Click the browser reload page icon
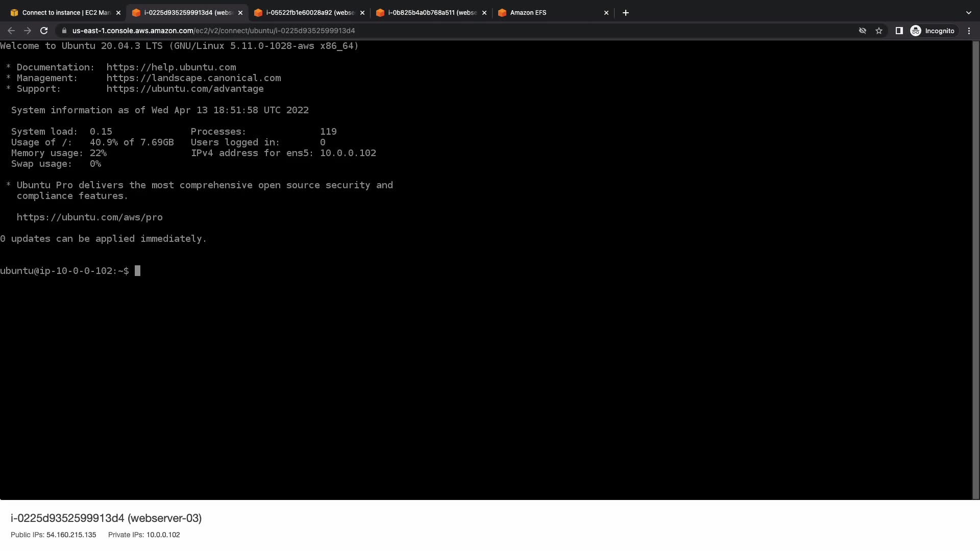 tap(44, 31)
